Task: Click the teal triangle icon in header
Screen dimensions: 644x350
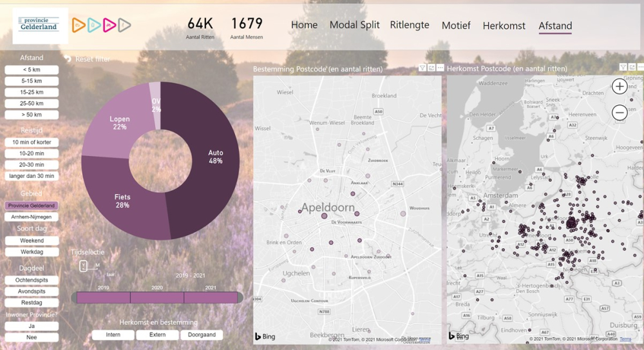Action: tap(94, 25)
